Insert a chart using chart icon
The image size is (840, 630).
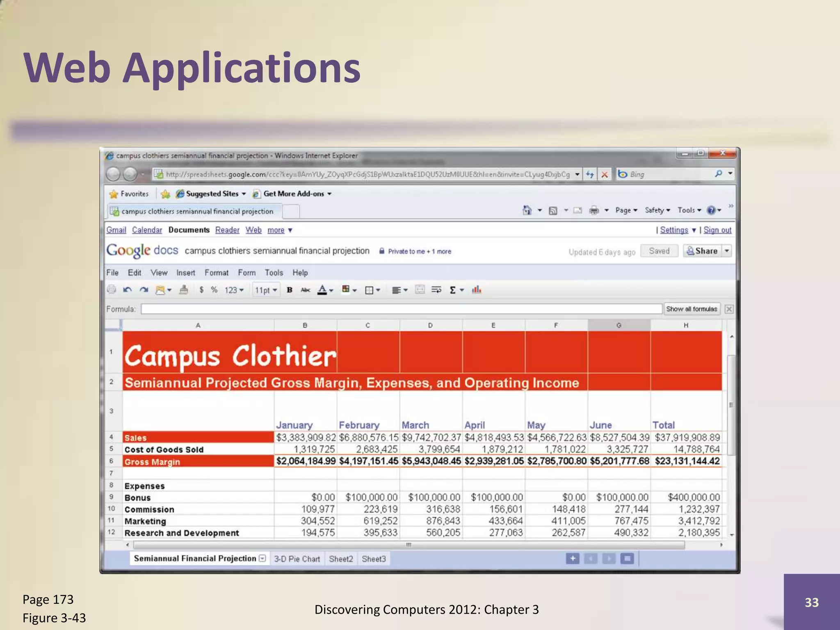pyautogui.click(x=476, y=290)
